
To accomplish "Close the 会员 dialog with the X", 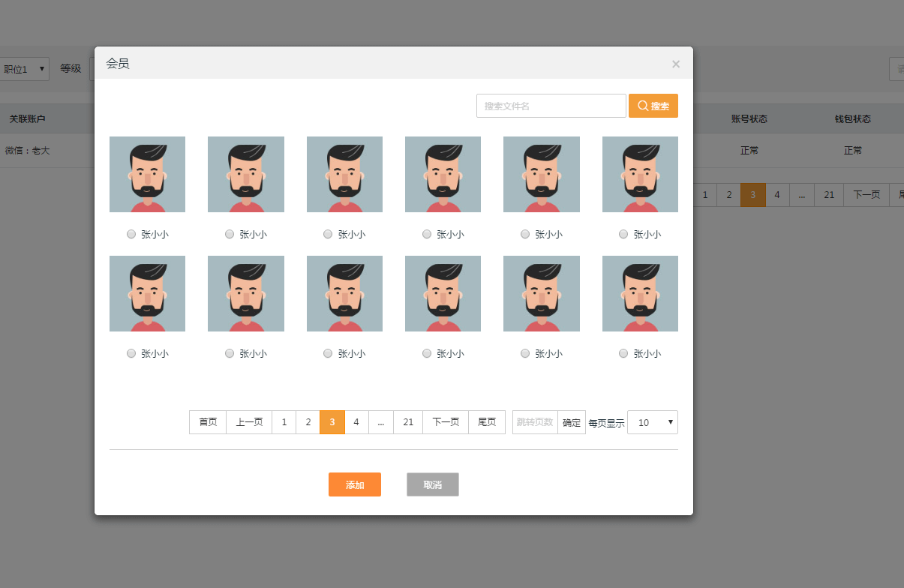I will tap(675, 64).
